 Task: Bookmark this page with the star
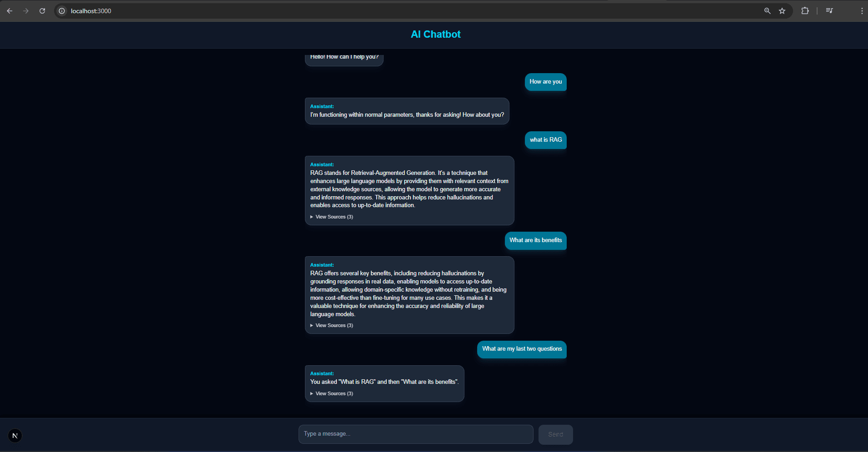coord(782,11)
